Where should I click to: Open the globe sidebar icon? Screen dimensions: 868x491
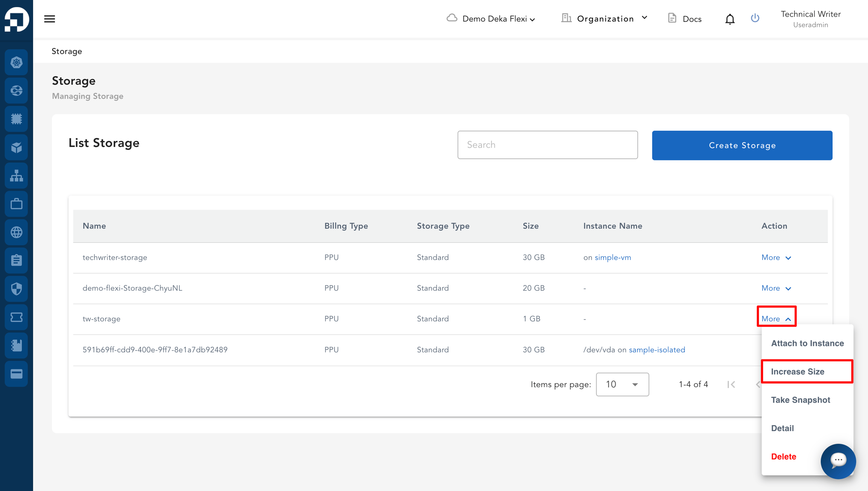tap(16, 232)
